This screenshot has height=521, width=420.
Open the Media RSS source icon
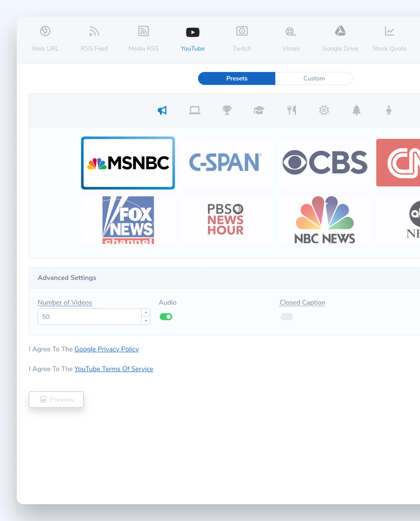(143, 31)
